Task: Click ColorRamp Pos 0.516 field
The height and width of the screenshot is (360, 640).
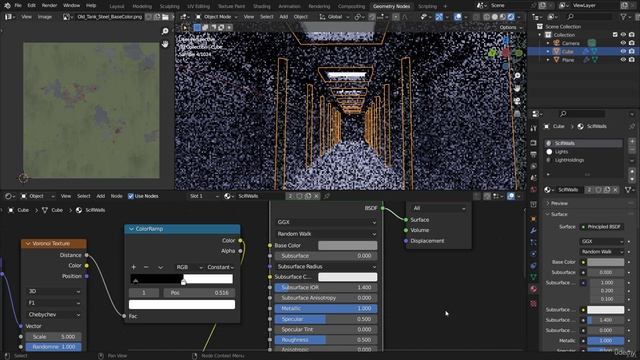Action: [200, 293]
